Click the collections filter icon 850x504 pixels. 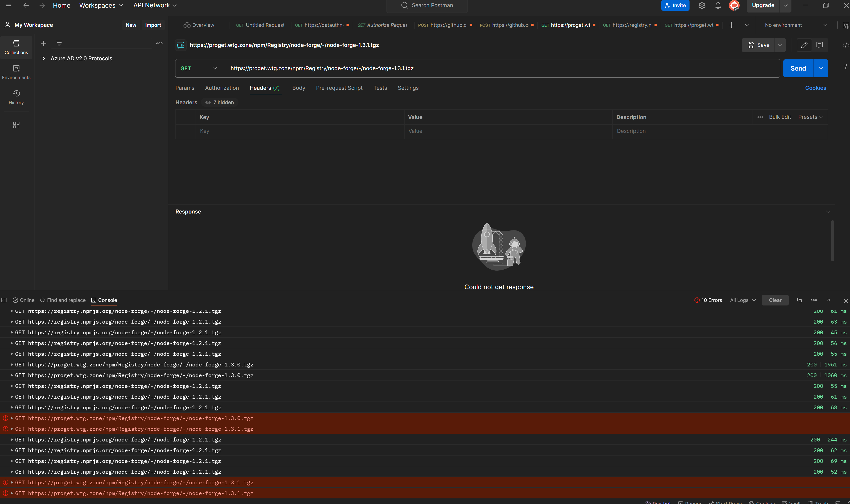[59, 44]
